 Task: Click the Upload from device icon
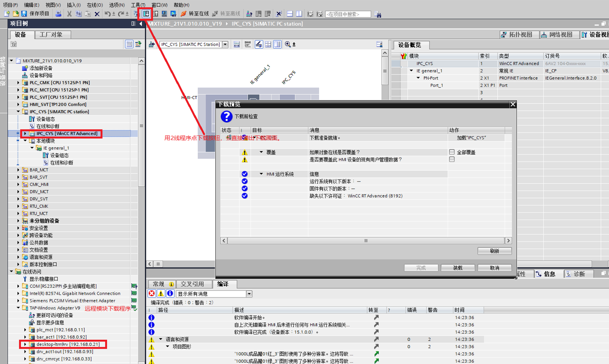[155, 14]
